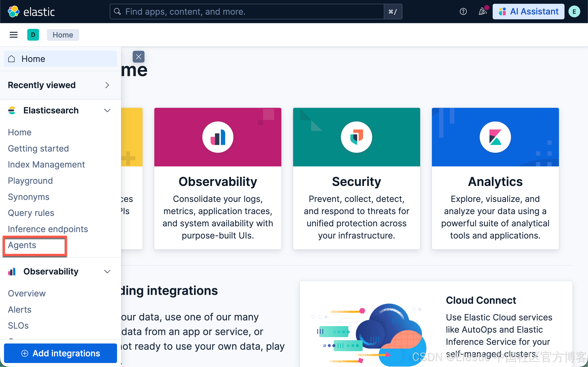Close the side navigation with X
588x367 pixels.
coord(138,57)
